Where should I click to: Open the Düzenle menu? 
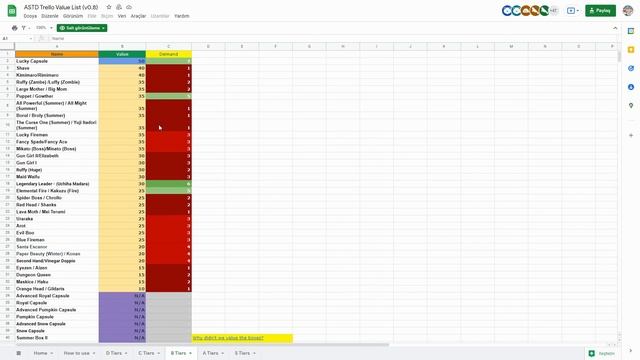50,16
